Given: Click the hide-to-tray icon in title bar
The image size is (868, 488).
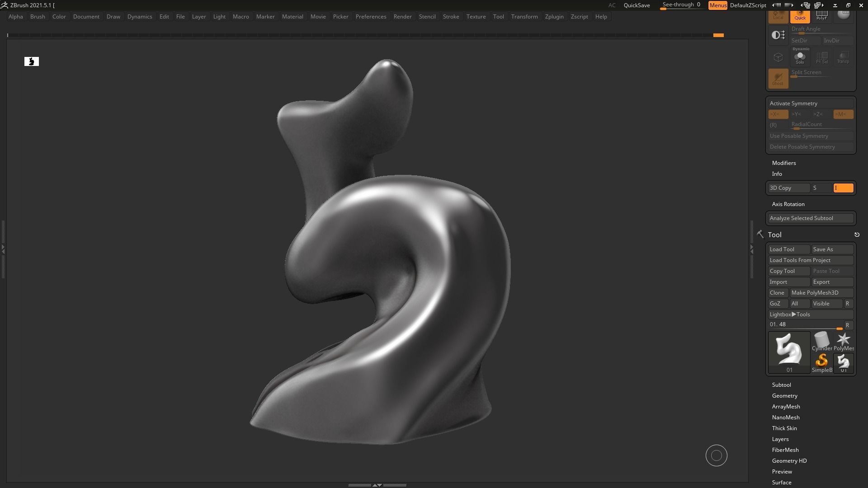Looking at the screenshot, I should coord(835,5).
